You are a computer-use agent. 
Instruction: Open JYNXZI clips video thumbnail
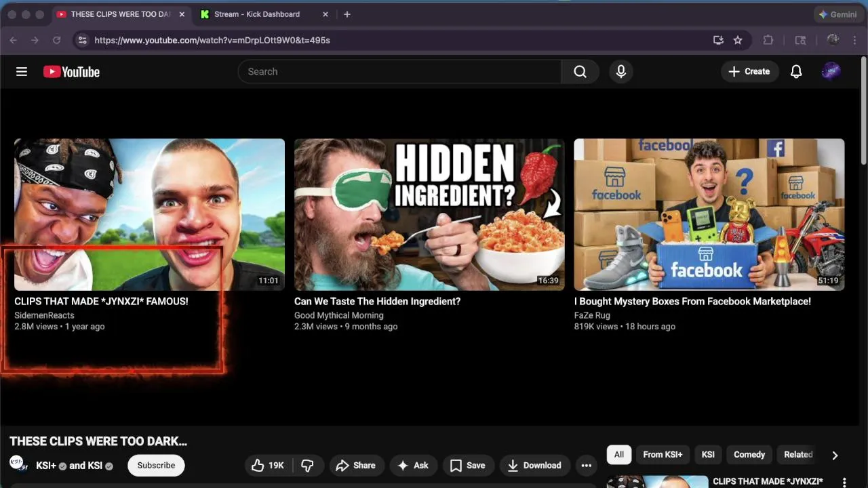coord(150,214)
